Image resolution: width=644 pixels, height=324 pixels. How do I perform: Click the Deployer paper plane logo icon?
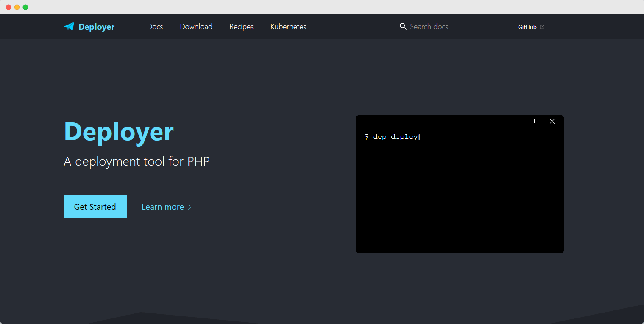pos(69,27)
